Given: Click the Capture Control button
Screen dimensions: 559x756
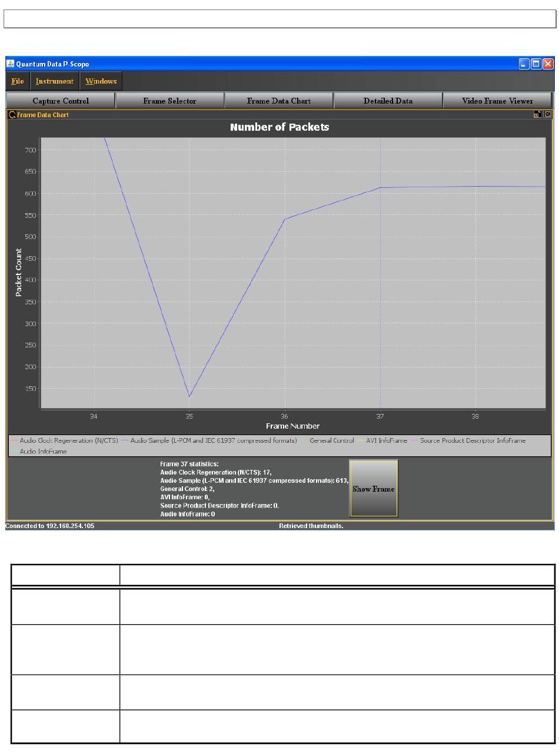Looking at the screenshot, I should [61, 101].
